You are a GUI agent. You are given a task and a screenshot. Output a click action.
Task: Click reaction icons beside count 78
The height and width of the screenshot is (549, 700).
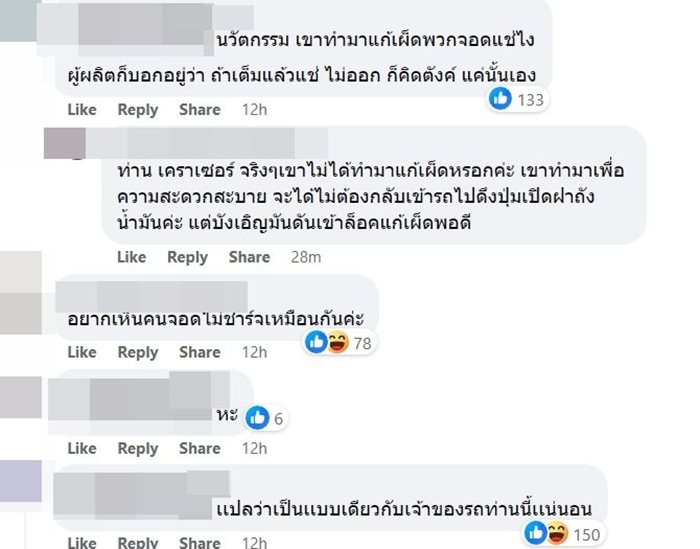(325, 343)
